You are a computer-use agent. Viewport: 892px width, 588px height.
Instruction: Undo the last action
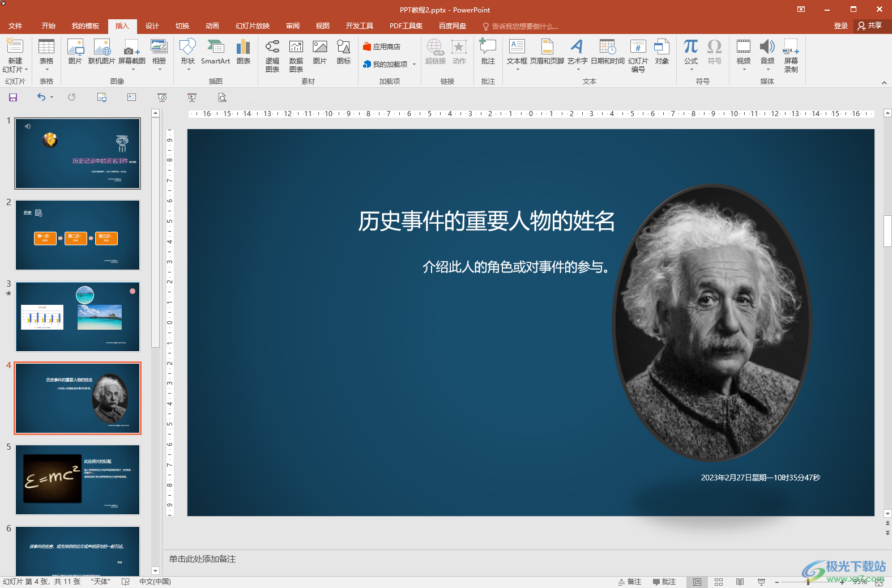coord(41,97)
